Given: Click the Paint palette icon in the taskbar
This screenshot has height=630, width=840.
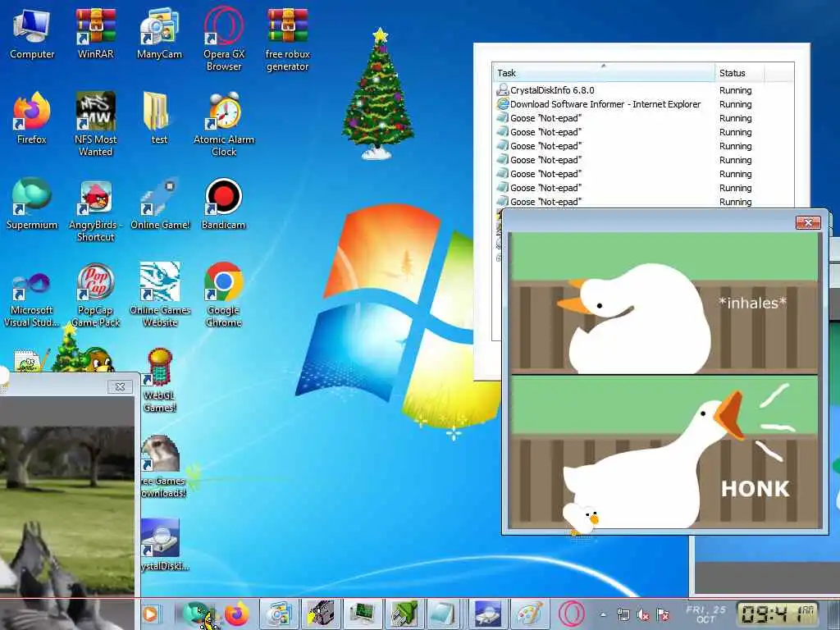Looking at the screenshot, I should [529, 614].
